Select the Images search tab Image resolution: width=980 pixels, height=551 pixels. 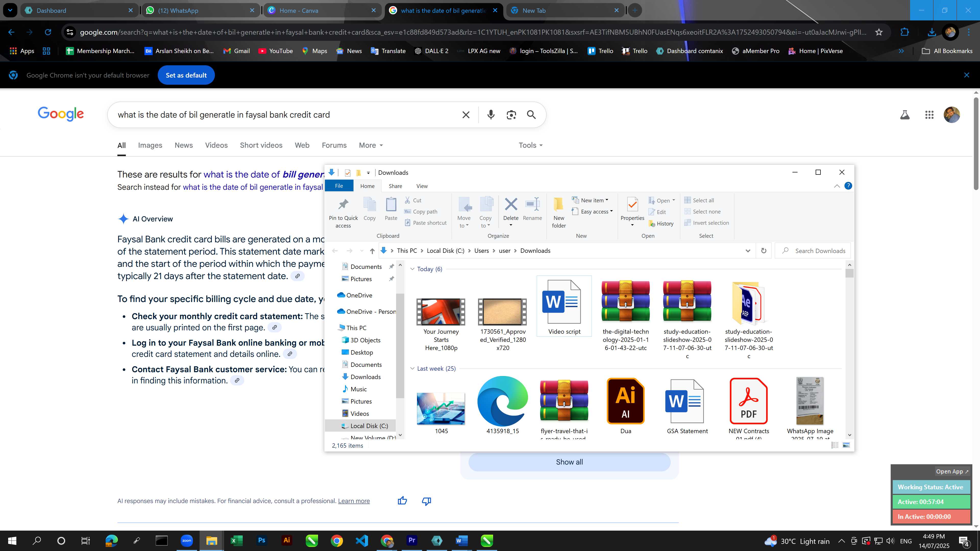tap(150, 145)
